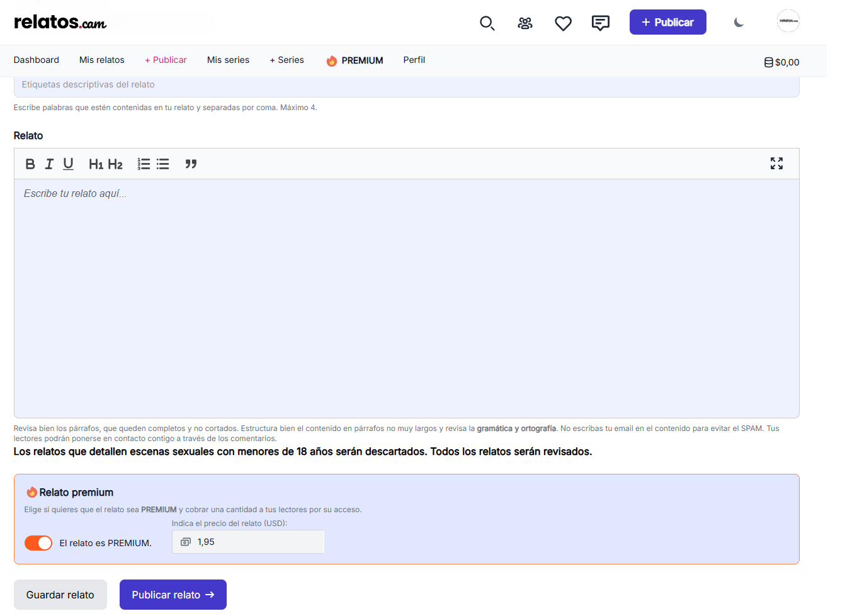Open the Perfil menu item

(414, 60)
